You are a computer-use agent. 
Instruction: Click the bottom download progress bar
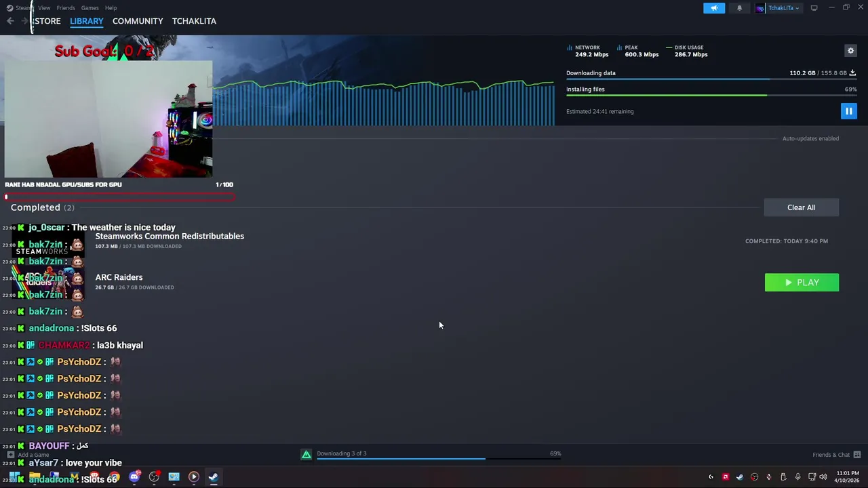[439, 459]
